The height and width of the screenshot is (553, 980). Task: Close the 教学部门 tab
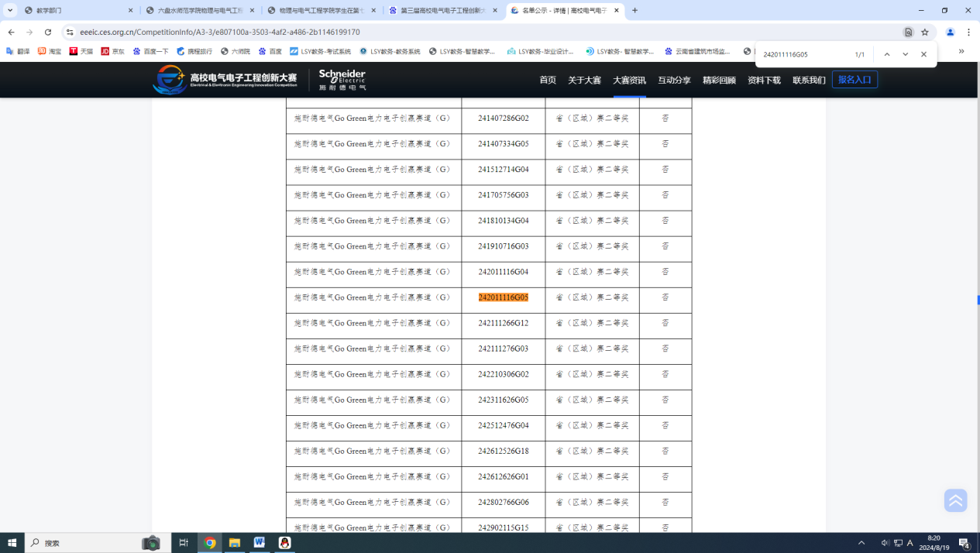tap(131, 11)
